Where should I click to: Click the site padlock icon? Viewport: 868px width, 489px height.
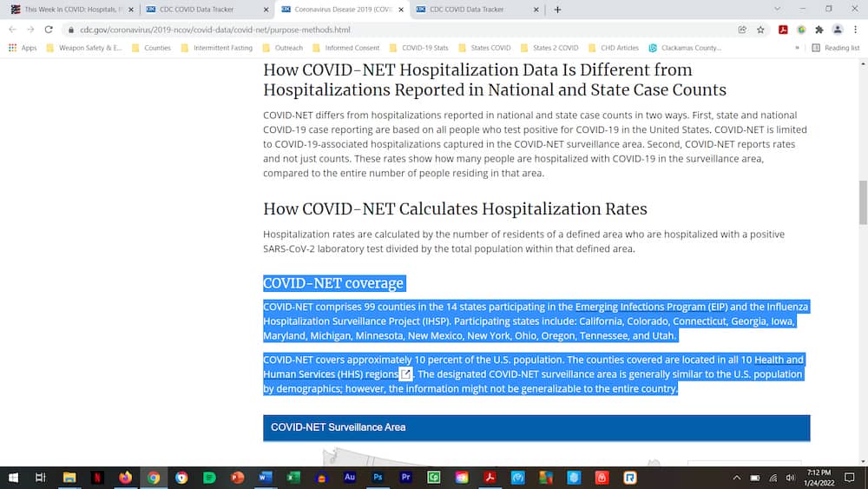coord(71,30)
